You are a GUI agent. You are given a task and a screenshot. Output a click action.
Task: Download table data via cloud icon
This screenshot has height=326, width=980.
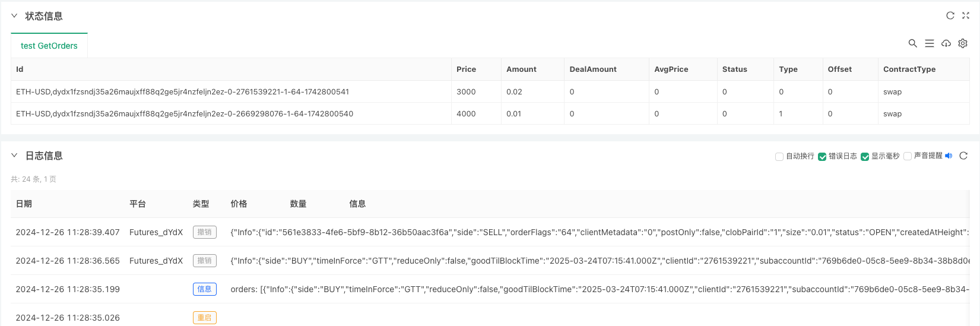tap(946, 43)
